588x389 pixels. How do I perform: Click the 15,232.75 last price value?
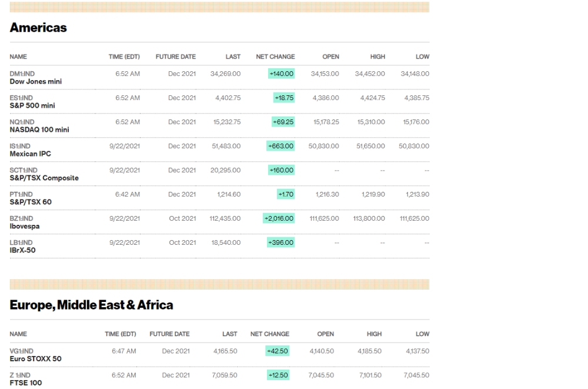(227, 122)
